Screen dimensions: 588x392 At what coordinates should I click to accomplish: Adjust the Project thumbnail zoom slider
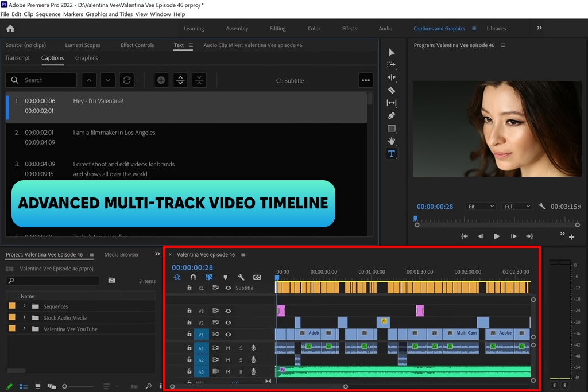coord(79,386)
